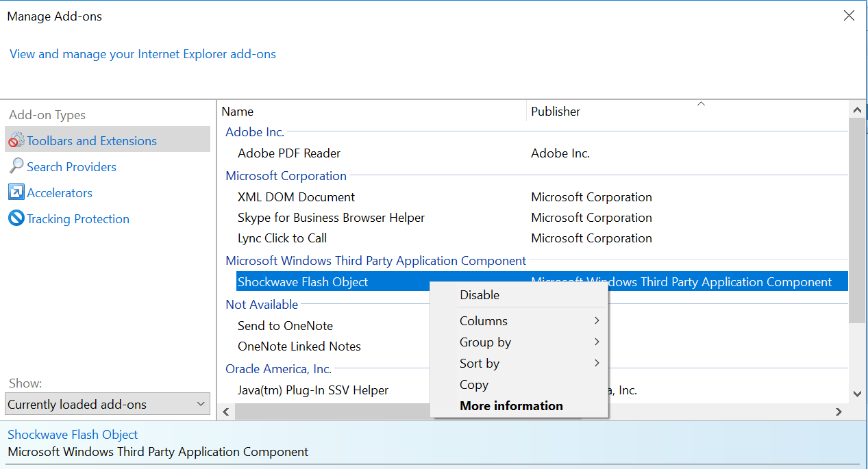Choose Copy in the context menu

pos(519,385)
